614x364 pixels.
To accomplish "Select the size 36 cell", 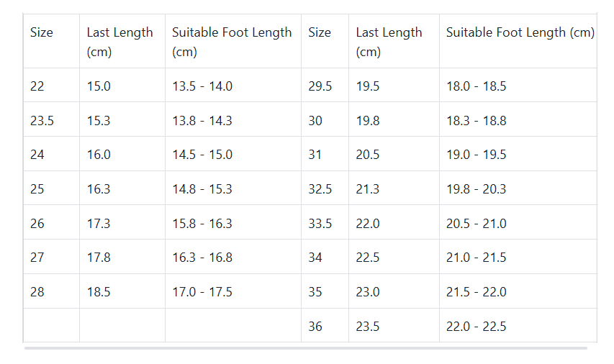I will pos(315,327).
